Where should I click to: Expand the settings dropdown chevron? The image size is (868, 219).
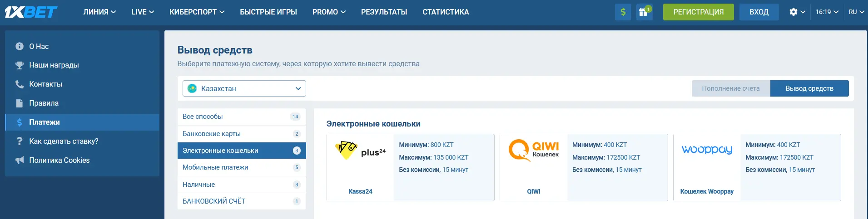(x=803, y=12)
